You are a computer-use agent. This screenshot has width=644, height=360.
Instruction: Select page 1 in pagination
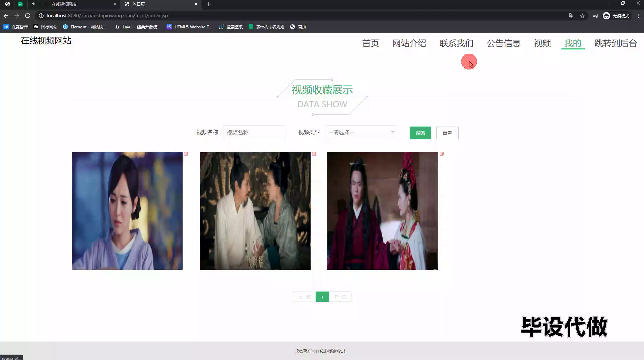[322, 297]
